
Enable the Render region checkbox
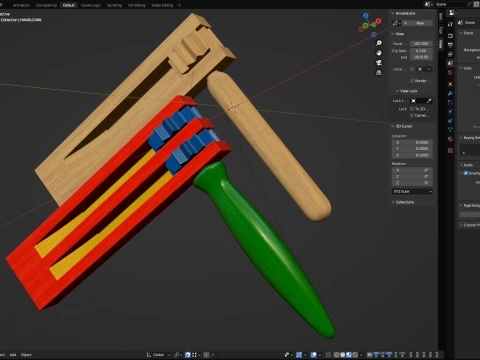(412, 81)
